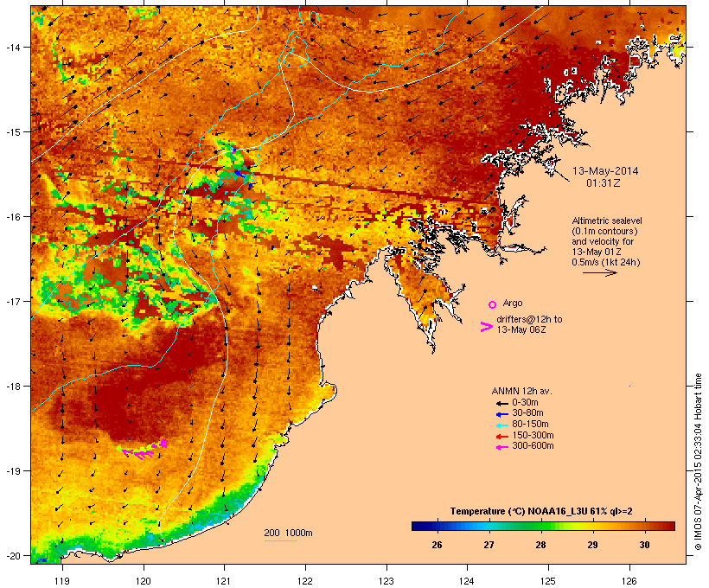This screenshot has height=588, width=709.
Task: Click the 01:31Z time label
Action: [x=604, y=183]
